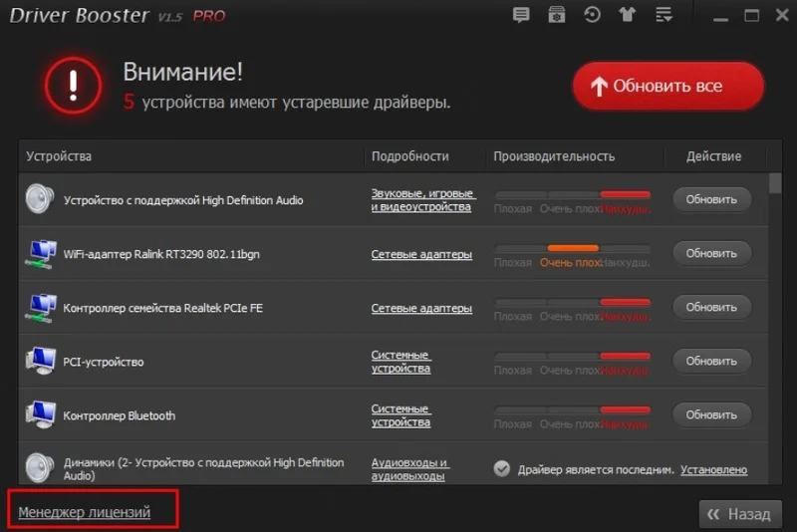The width and height of the screenshot is (797, 532).
Task: Click the Обновить все button
Action: [x=668, y=86]
